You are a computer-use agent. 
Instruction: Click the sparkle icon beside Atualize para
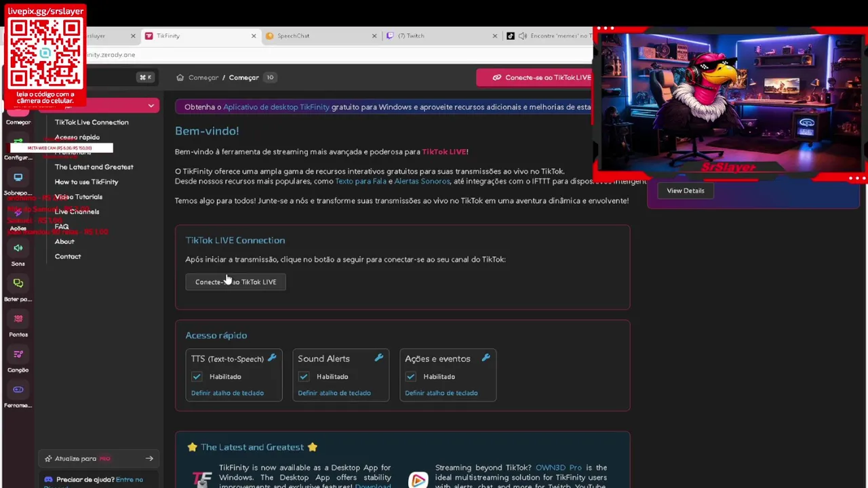click(x=48, y=459)
